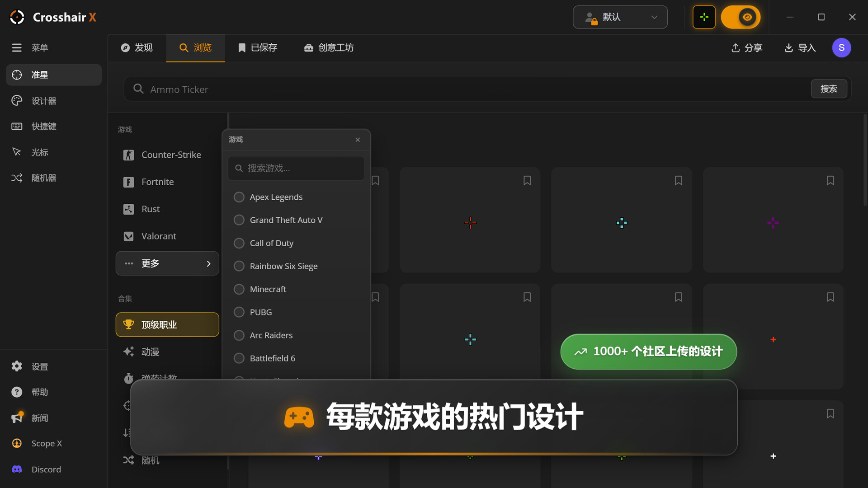
Task: Open 光标 cursor icon
Action: pos(17,152)
